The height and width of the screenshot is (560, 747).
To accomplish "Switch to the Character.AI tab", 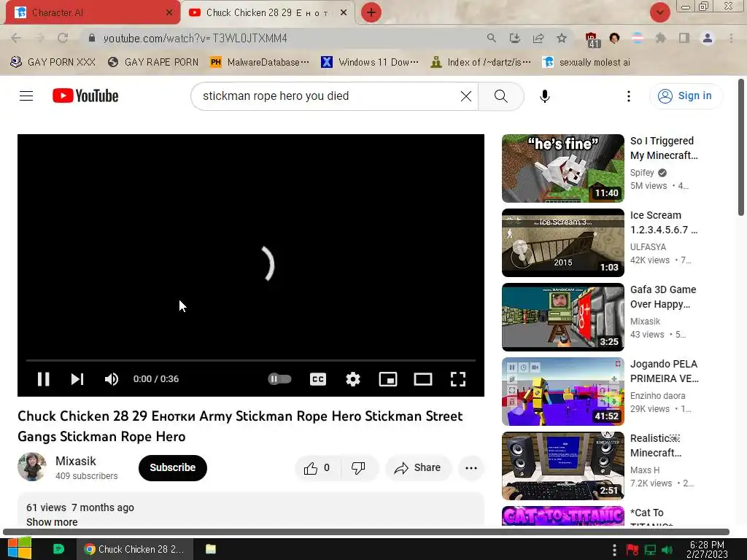I will point(90,12).
